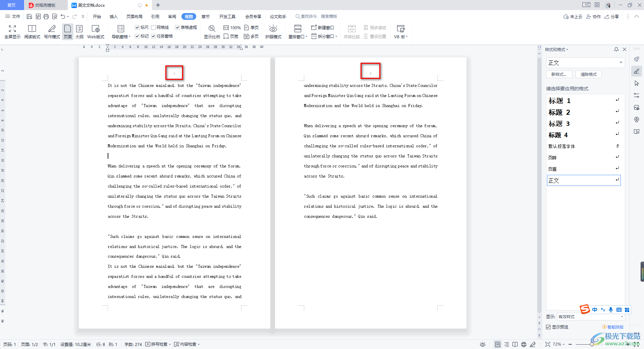The image size is (644, 349).
Task: Click the status bar web layout globe icon
Action: [524, 344]
